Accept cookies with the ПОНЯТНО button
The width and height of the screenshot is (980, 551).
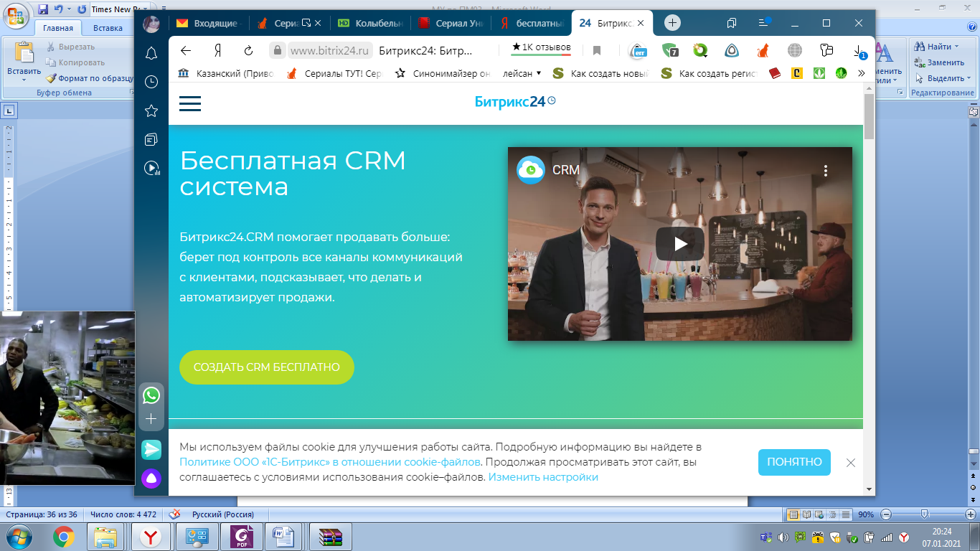(x=794, y=462)
